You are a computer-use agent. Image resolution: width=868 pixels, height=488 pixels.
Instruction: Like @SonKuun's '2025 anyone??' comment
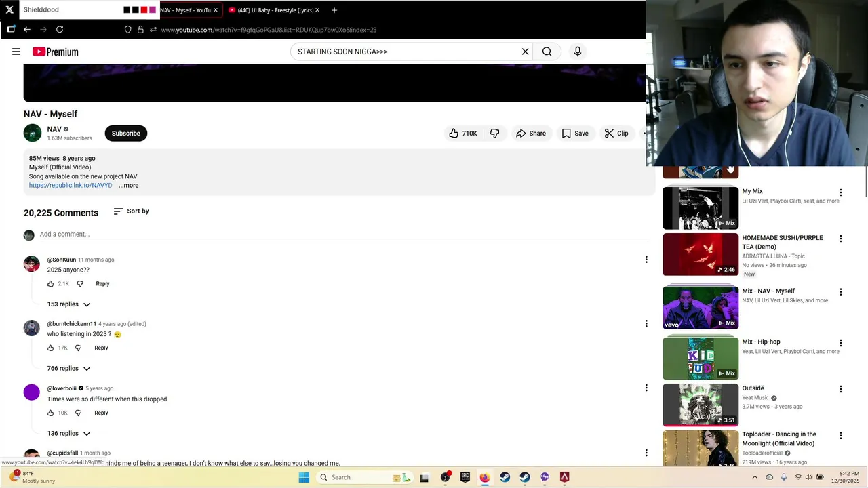point(50,284)
